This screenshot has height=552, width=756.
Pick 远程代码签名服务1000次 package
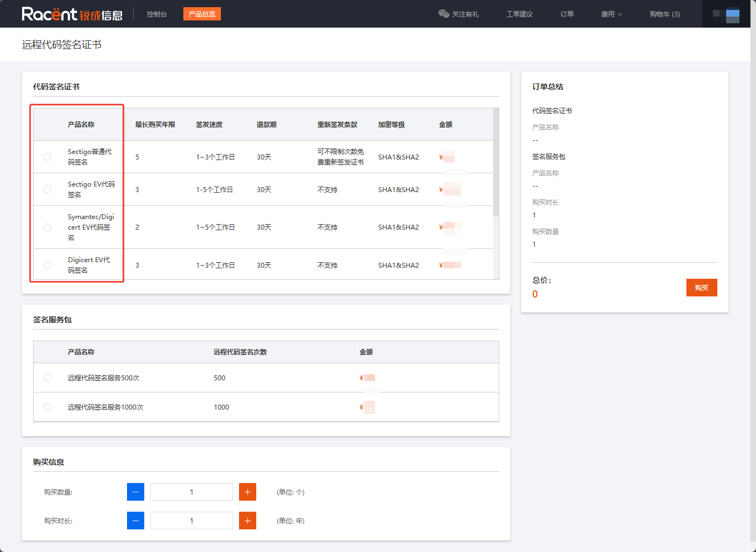[47, 407]
